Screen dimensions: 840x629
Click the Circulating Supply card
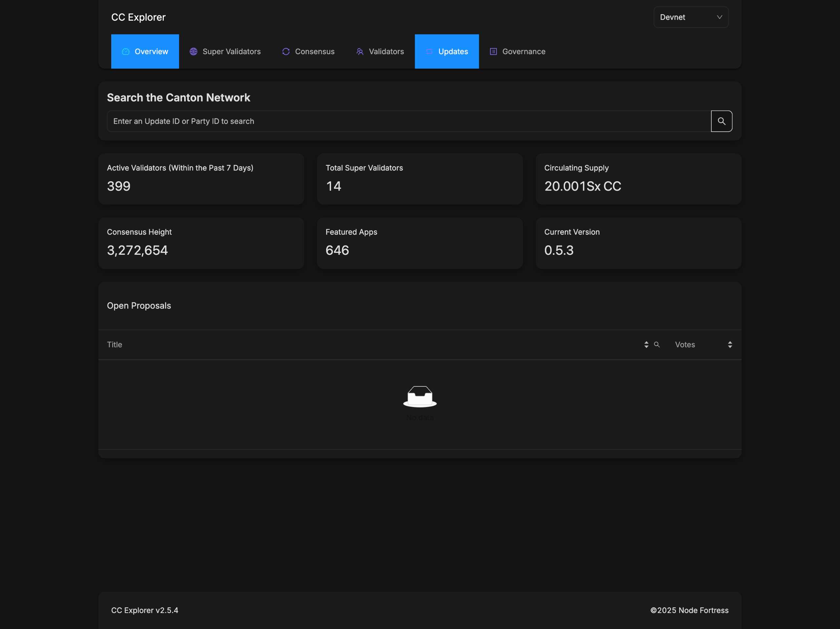(638, 179)
